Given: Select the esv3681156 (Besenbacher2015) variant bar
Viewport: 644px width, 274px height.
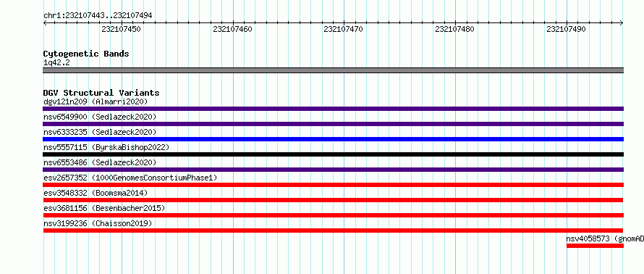Looking at the screenshot, I should [x=333, y=215].
